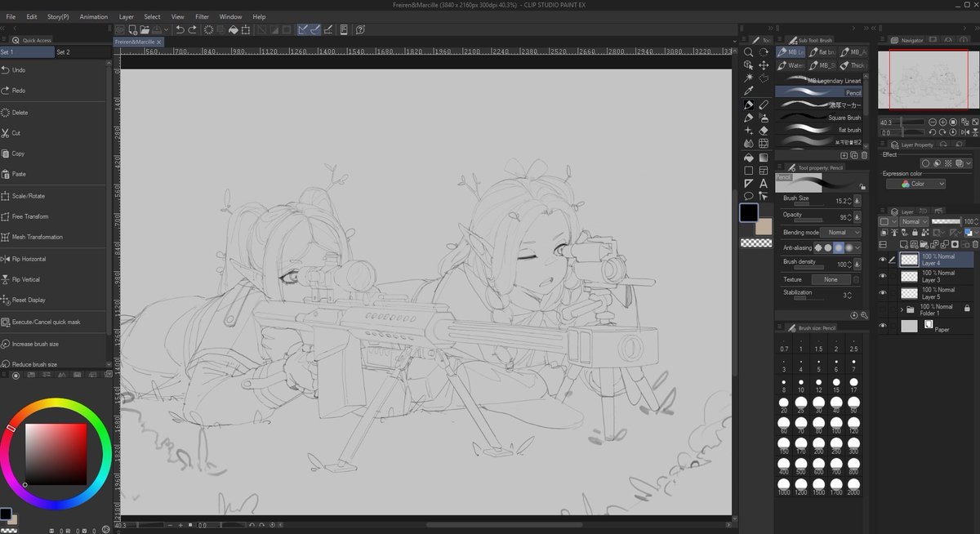Select the Gradient tool
Viewport: 980px width, 534px height.
764,158
